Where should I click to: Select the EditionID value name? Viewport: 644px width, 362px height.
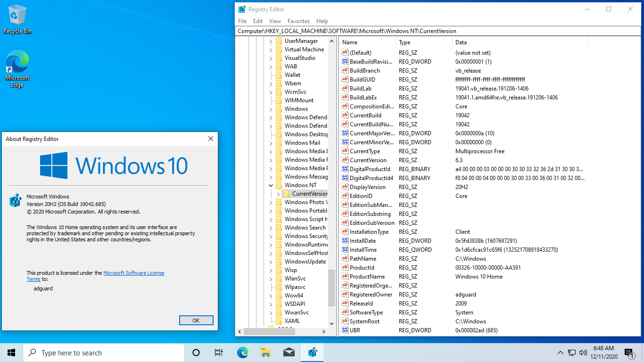[361, 196]
